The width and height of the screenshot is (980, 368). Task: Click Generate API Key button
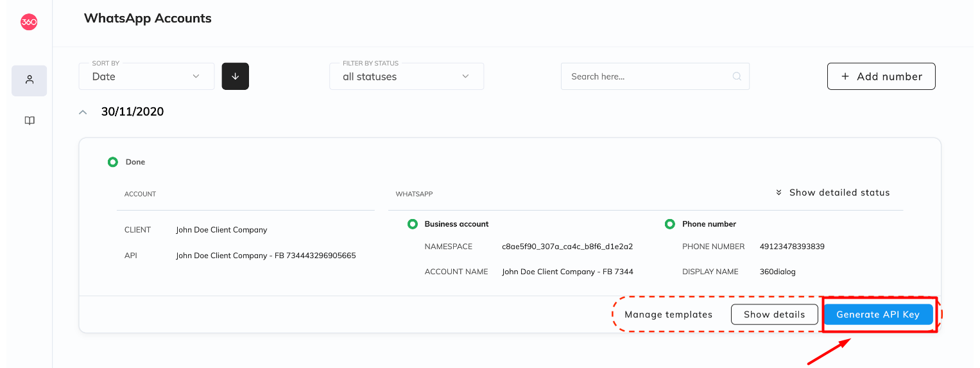pos(878,314)
